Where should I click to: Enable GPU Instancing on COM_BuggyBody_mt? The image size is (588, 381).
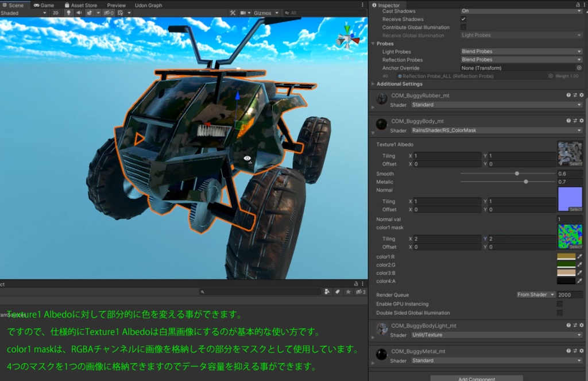[x=559, y=303]
